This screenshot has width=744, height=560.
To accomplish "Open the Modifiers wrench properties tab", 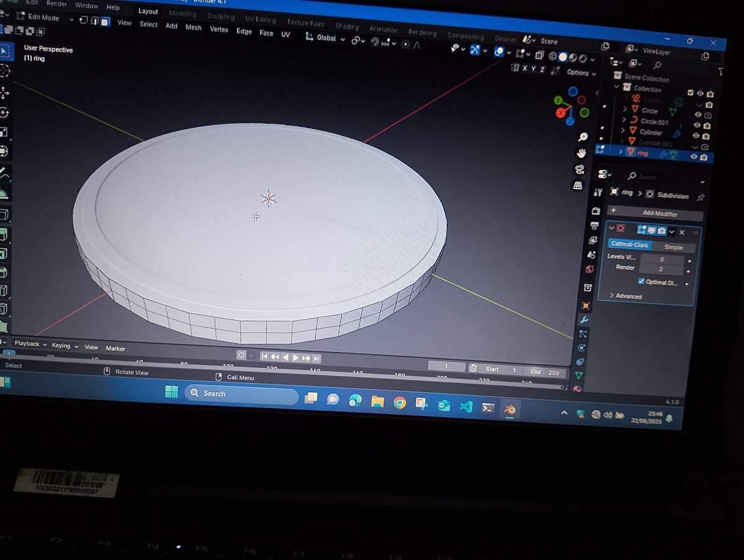I will tap(583, 320).
